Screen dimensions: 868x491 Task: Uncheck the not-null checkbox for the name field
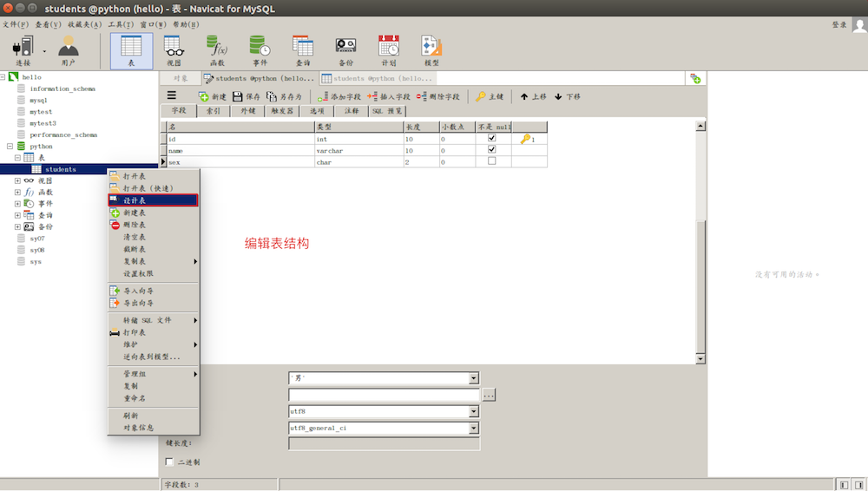tap(492, 150)
